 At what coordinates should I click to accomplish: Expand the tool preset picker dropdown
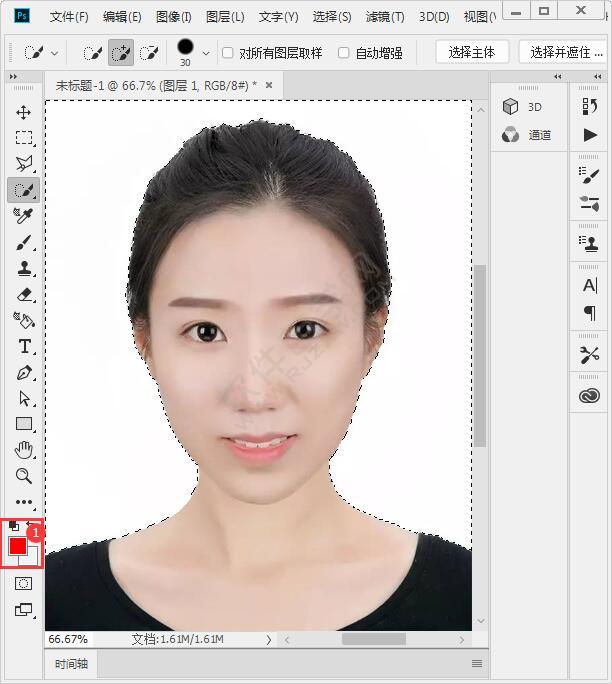click(x=54, y=52)
